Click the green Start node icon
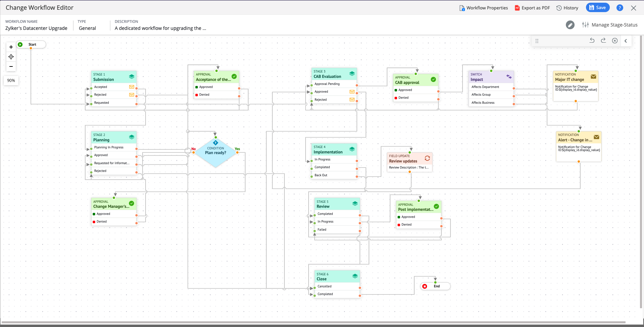Screen dimensions: 644x327 click(20, 44)
